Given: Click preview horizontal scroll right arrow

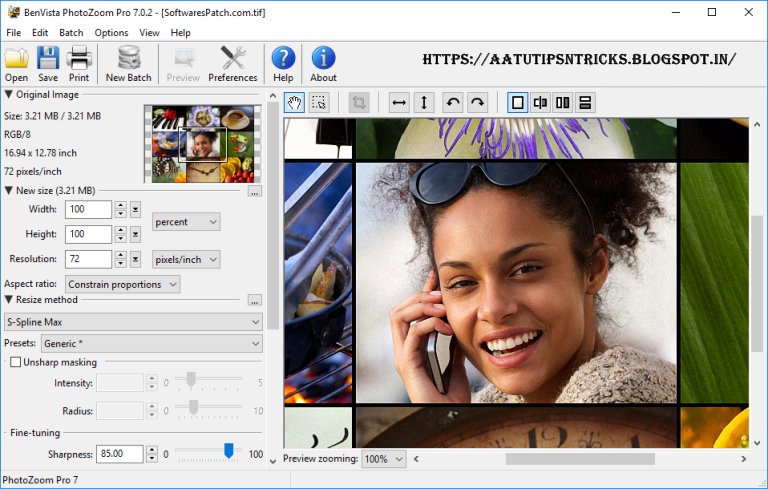Looking at the screenshot, I should tap(744, 459).
